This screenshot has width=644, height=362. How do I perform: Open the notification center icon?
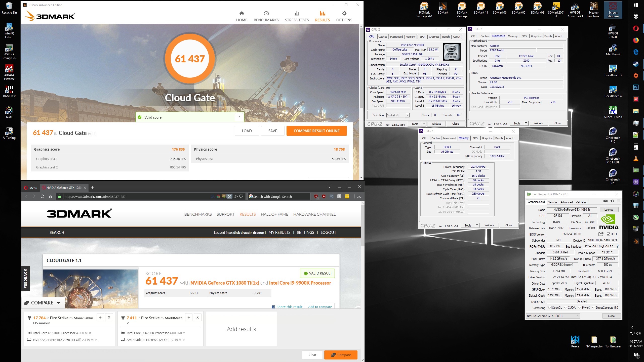coord(636,355)
